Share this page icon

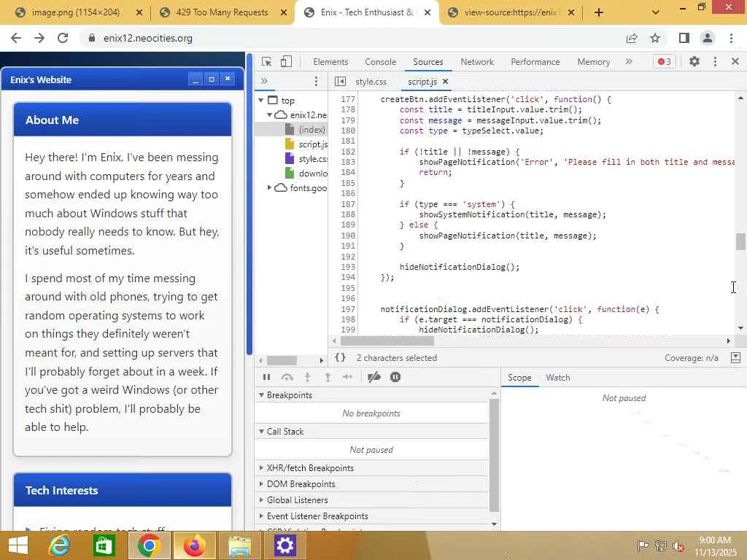click(x=632, y=38)
